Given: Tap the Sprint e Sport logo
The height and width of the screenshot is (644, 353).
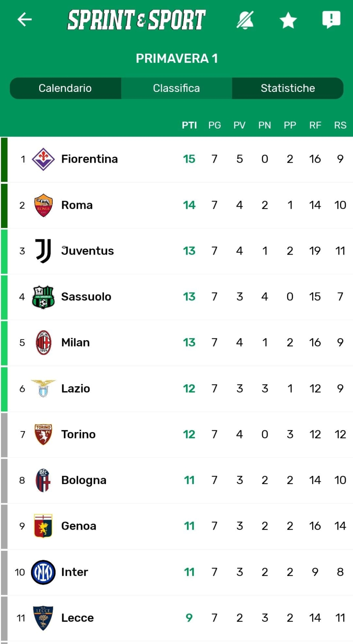Looking at the screenshot, I should pos(136,20).
